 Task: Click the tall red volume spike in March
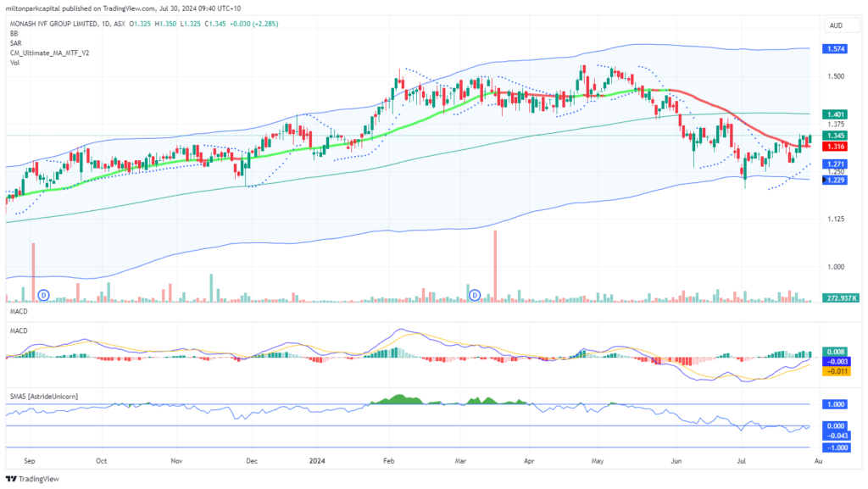pyautogui.click(x=495, y=266)
